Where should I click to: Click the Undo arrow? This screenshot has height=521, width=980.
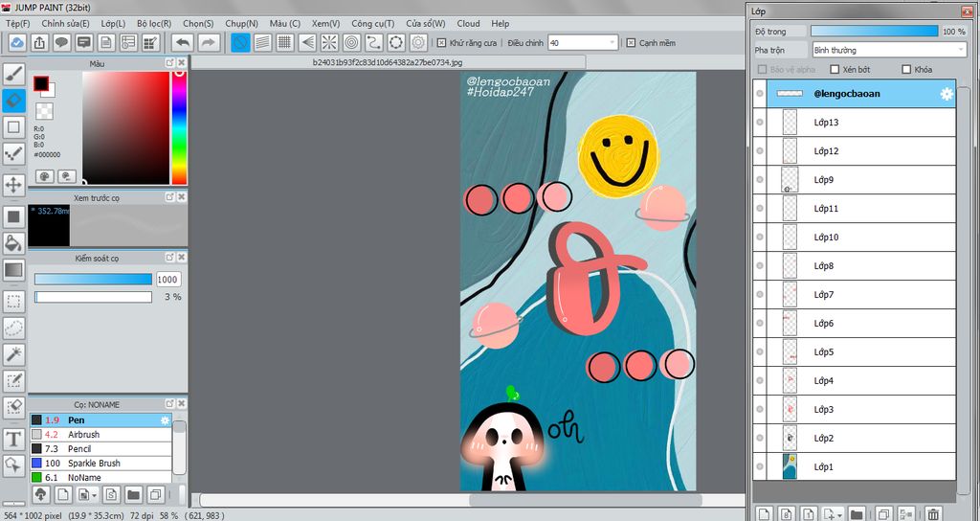[183, 42]
